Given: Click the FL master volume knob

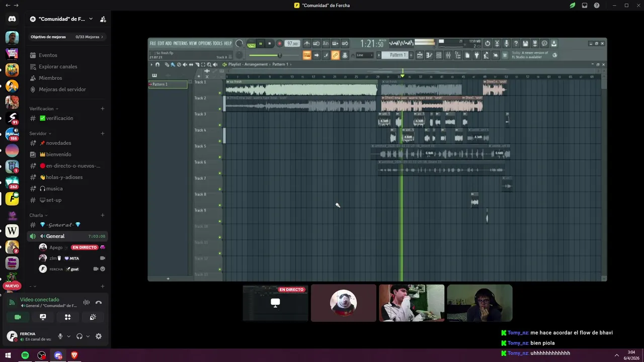Looking at the screenshot, I should point(239,44).
